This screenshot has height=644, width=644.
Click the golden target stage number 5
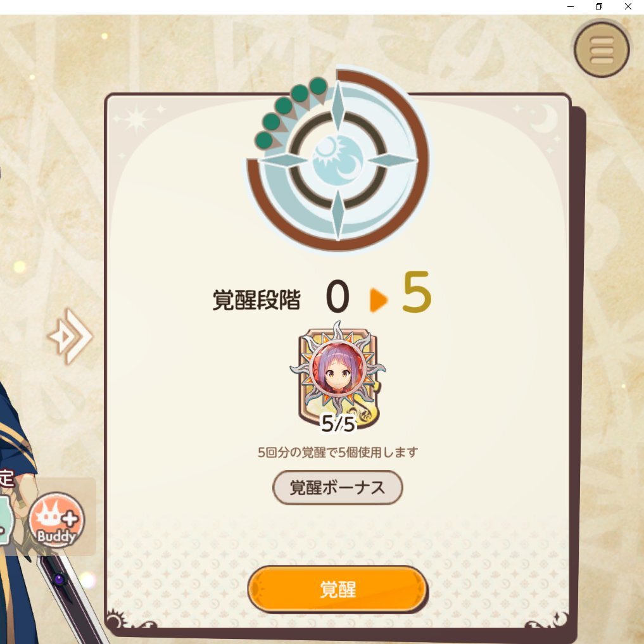click(x=417, y=292)
